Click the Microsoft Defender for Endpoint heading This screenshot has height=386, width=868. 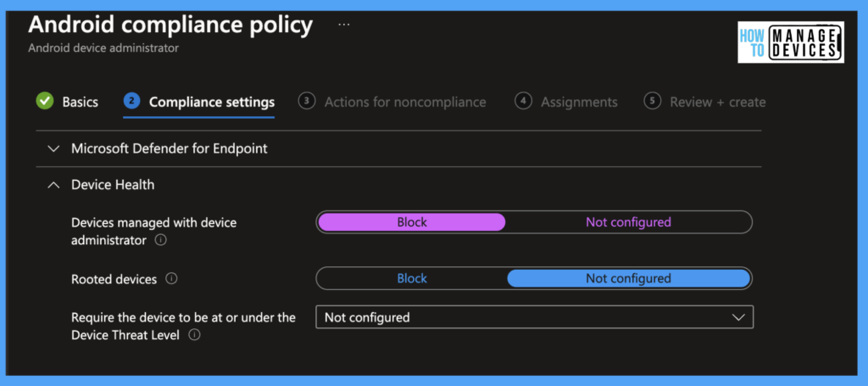point(170,148)
